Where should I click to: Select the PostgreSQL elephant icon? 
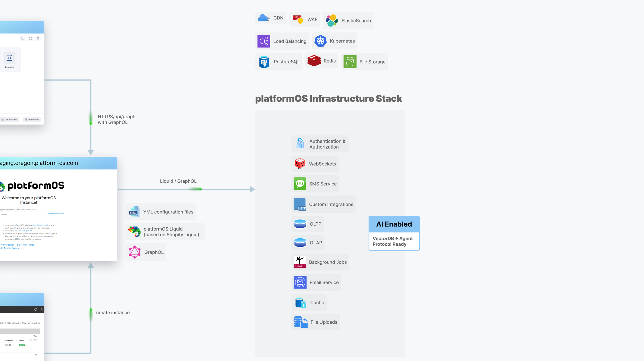264,61
